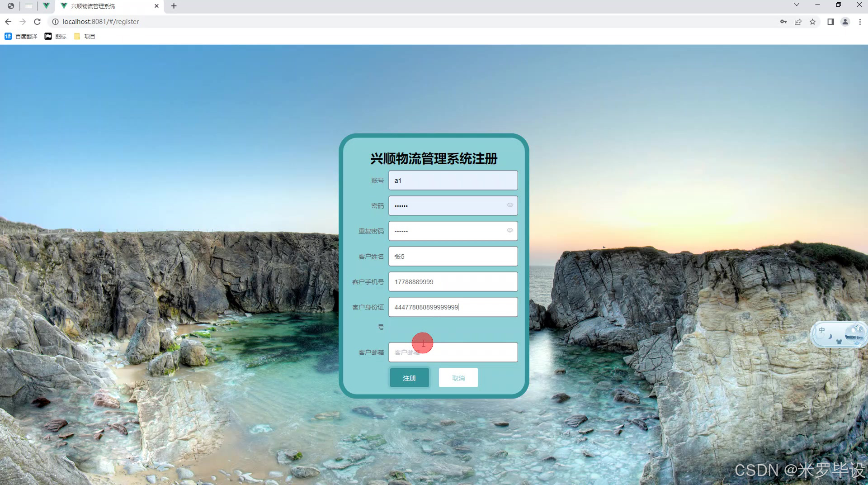Focus the 客户姓名 customer name field
Screen dimensions: 868x485
pos(453,257)
